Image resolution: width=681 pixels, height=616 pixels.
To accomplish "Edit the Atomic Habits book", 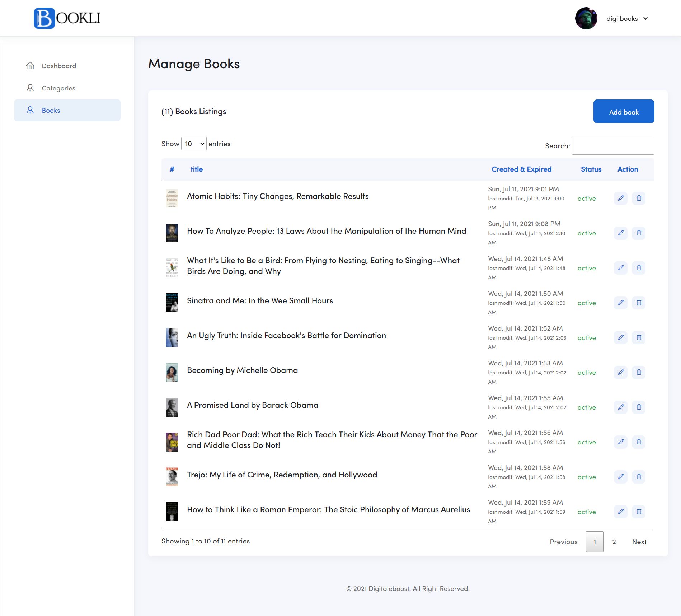I will (x=621, y=198).
